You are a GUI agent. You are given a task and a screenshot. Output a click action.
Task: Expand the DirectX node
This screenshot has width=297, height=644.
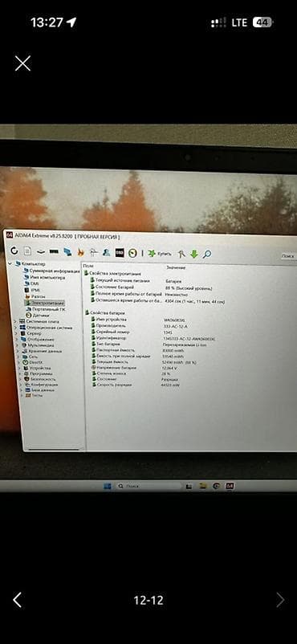coord(19,363)
